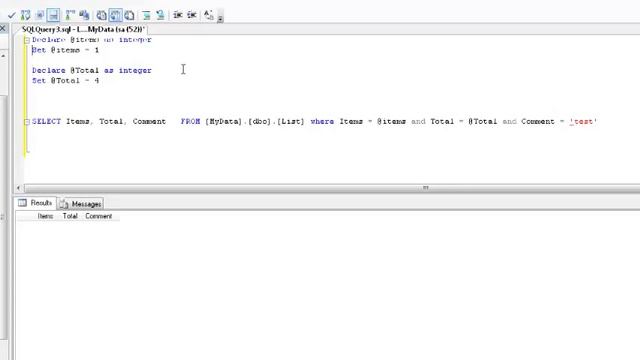Click the 'test' string literal
The height and width of the screenshot is (360, 640).
pos(583,122)
